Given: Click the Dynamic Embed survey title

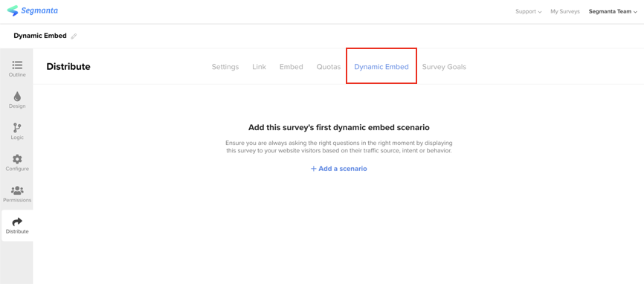Looking at the screenshot, I should click(x=40, y=36).
